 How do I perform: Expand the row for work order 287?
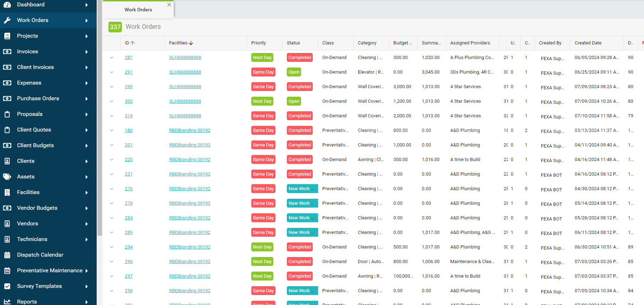(112, 58)
